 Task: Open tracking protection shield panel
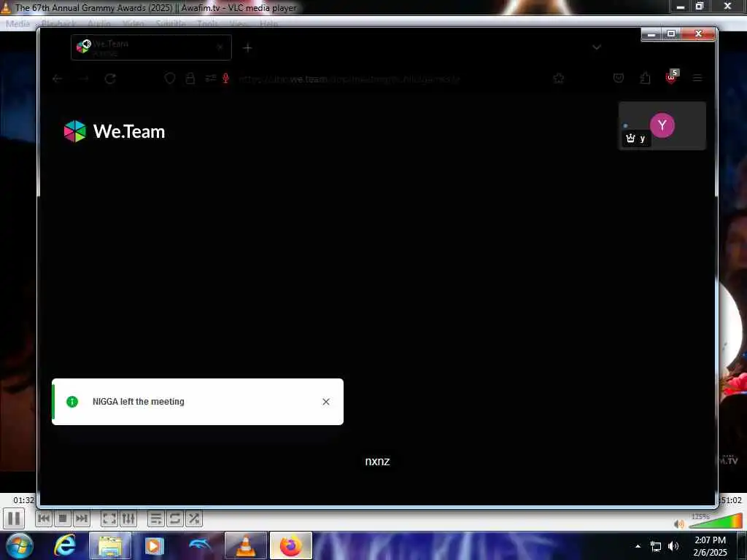coord(169,79)
